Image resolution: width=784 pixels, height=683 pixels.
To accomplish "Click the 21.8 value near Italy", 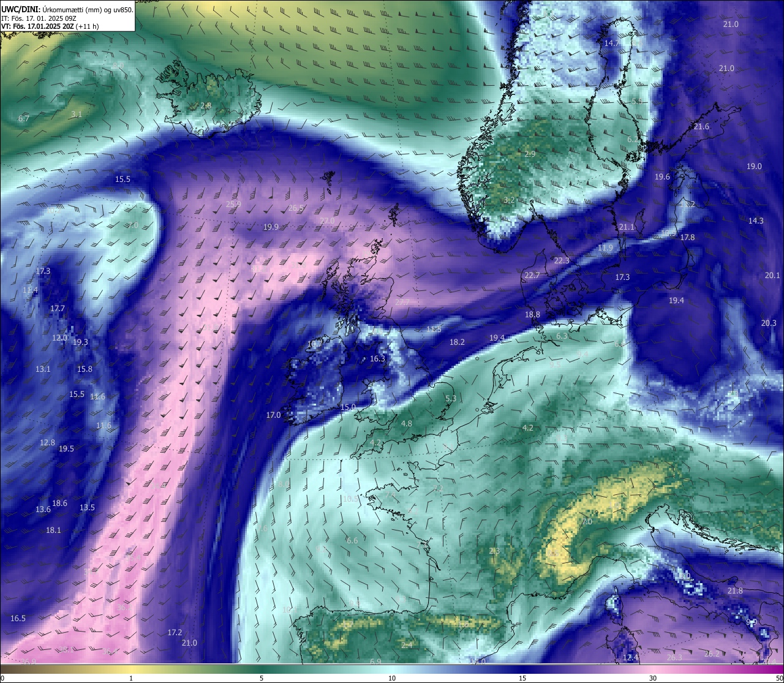I will (735, 591).
